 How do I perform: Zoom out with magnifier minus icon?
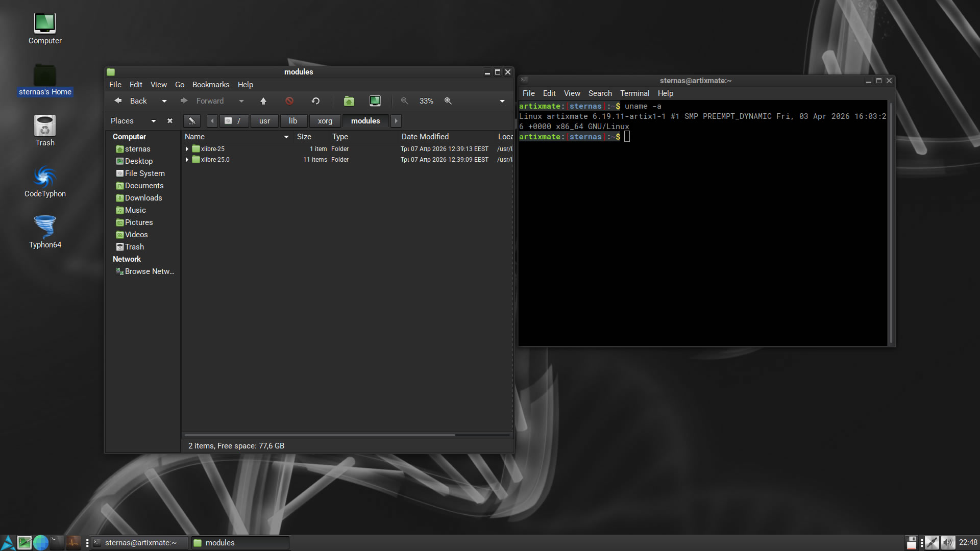404,101
